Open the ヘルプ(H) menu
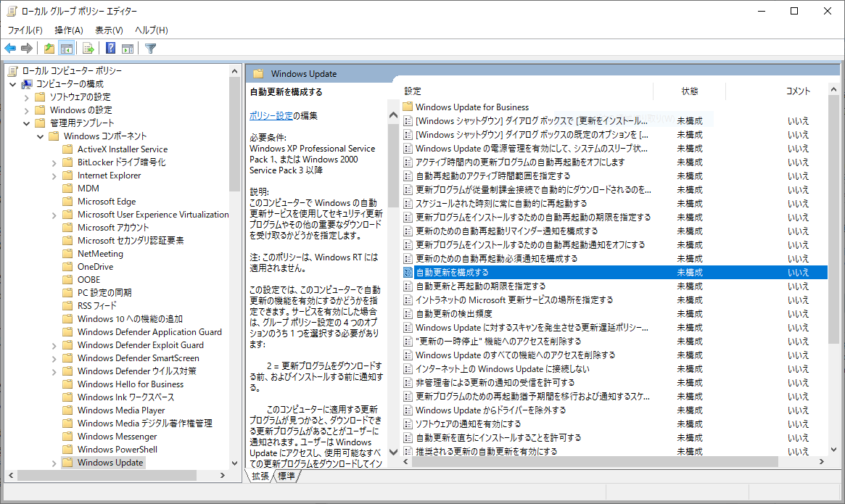Screen dimensions: 845x504 [152, 30]
